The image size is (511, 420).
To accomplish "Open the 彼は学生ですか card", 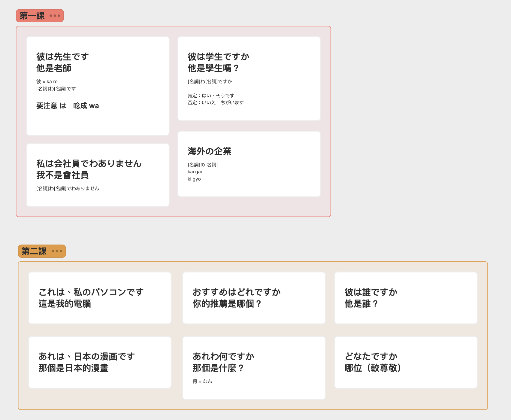I will coord(249,78).
